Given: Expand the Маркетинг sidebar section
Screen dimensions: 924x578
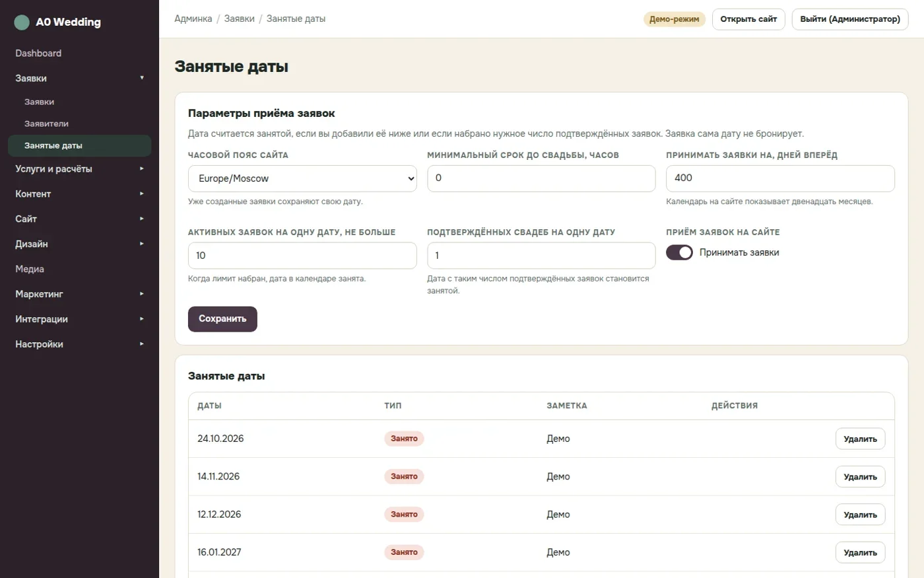Looking at the screenshot, I should (79, 294).
